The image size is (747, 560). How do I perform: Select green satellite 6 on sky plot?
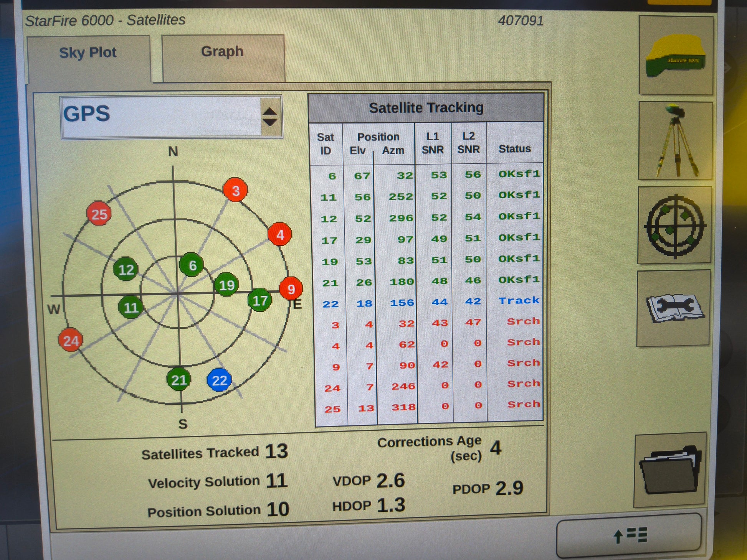coord(192,265)
